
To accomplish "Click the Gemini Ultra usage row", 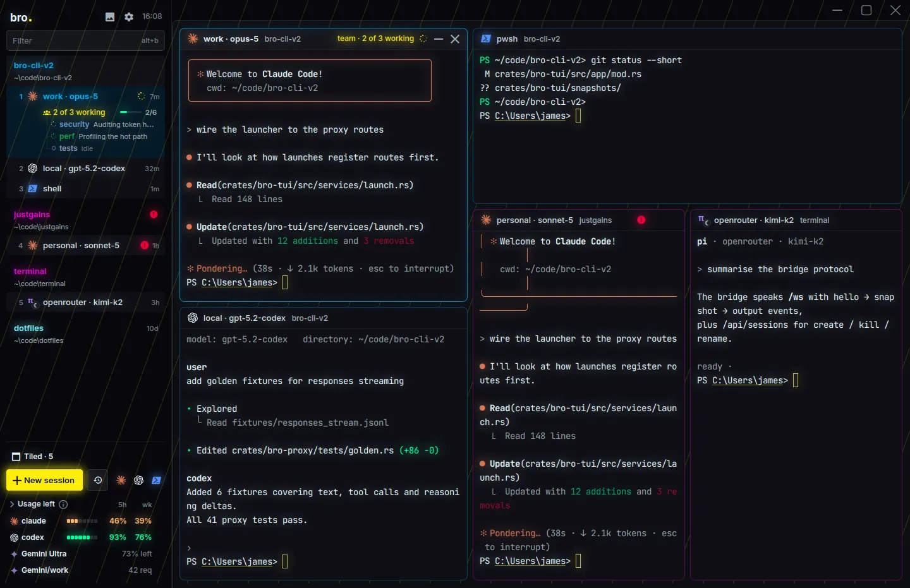I will click(x=82, y=554).
